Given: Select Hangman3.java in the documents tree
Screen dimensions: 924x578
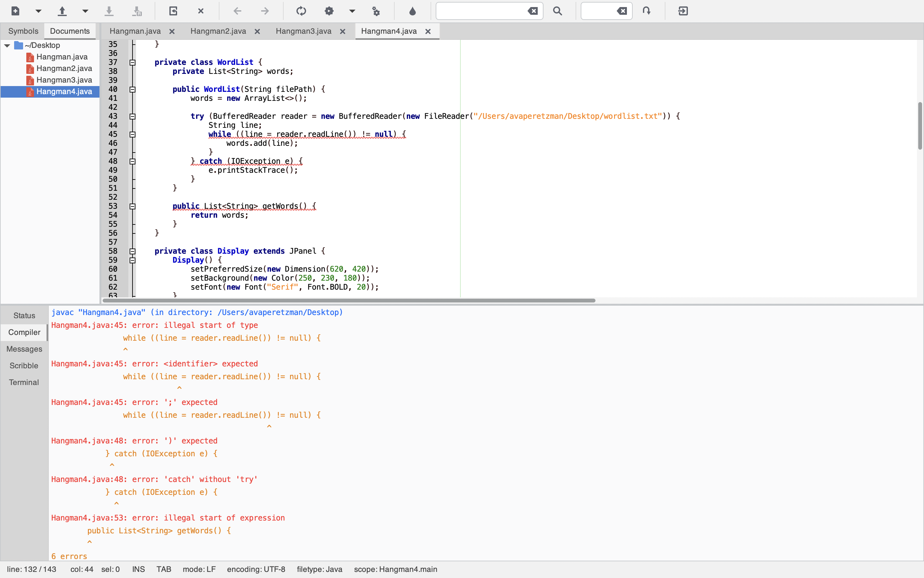Looking at the screenshot, I should point(64,80).
